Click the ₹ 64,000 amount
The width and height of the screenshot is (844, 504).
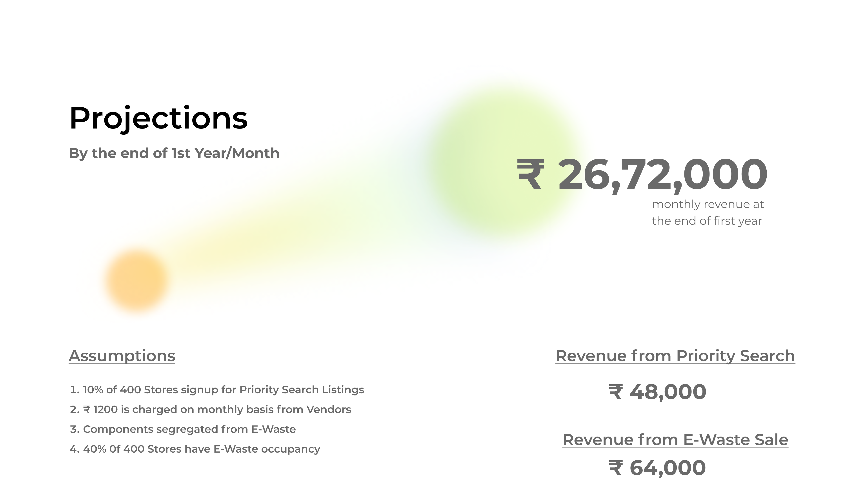657,468
